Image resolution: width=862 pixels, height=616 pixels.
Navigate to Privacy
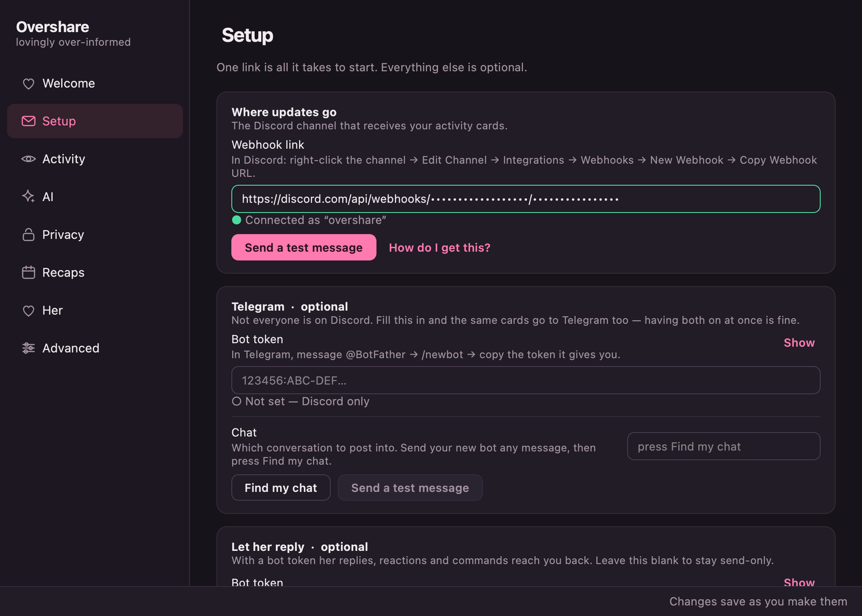coord(95,234)
